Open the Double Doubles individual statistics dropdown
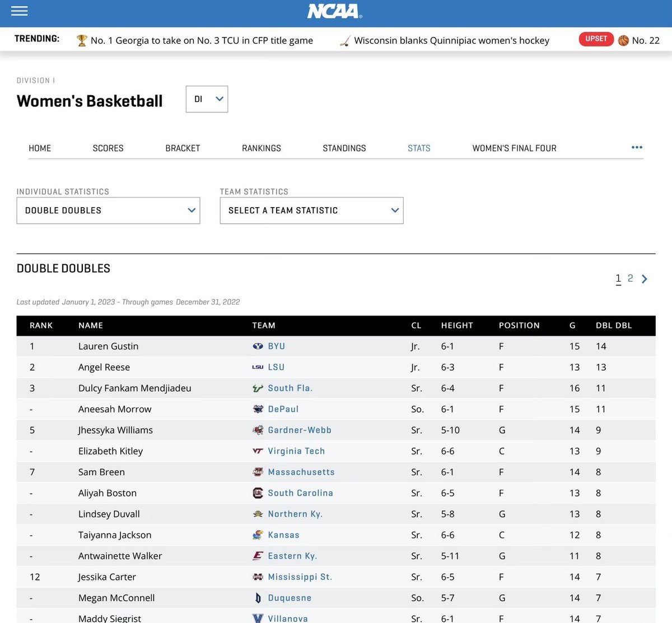Screen dimensions: 672x623 [108, 210]
